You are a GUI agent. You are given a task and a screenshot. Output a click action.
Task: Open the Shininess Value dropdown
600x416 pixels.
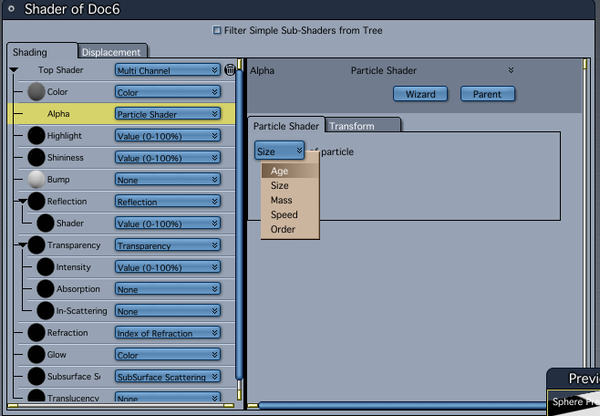[x=168, y=158]
